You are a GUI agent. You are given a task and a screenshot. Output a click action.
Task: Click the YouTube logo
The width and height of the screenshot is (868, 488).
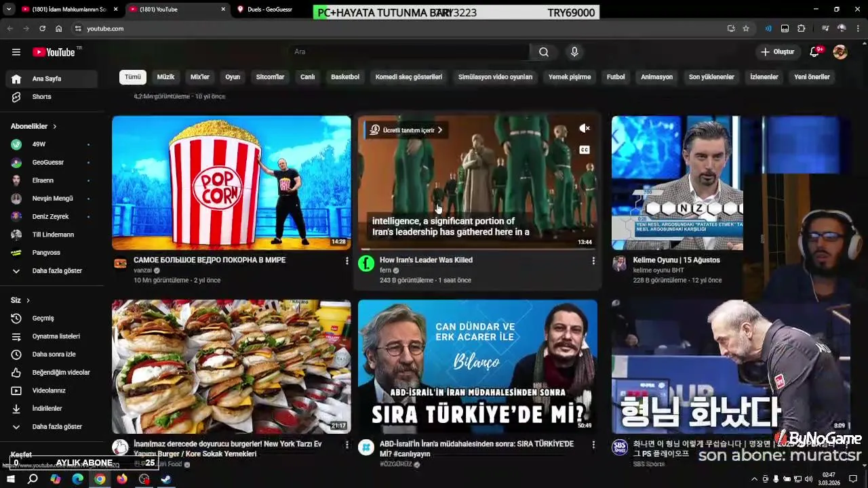click(x=54, y=52)
